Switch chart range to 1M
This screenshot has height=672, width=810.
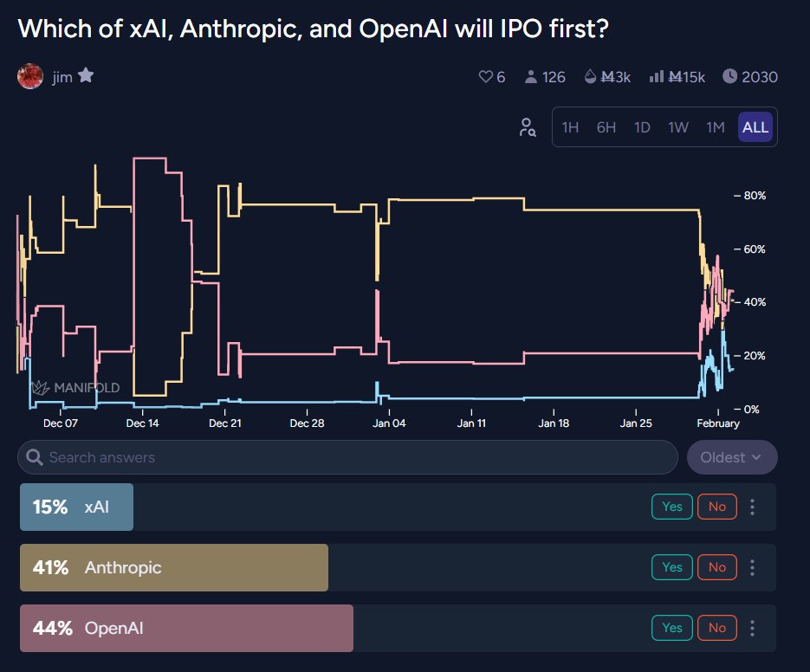click(x=716, y=127)
